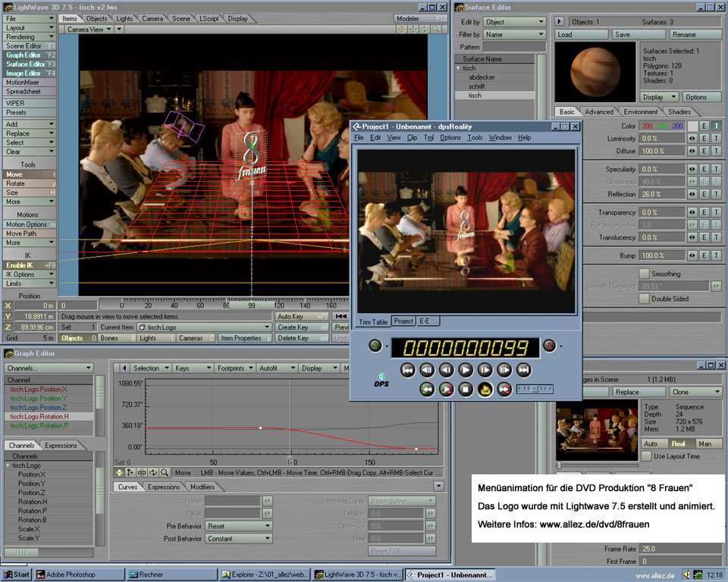
Task: Set the red mark-out point in dpsReality
Action: point(549,346)
